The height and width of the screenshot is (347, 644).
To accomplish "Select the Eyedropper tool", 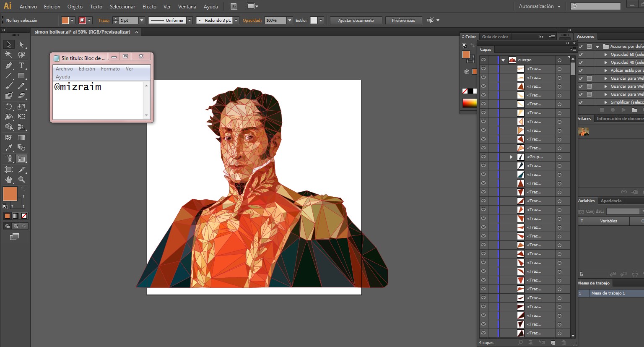I will 8,148.
